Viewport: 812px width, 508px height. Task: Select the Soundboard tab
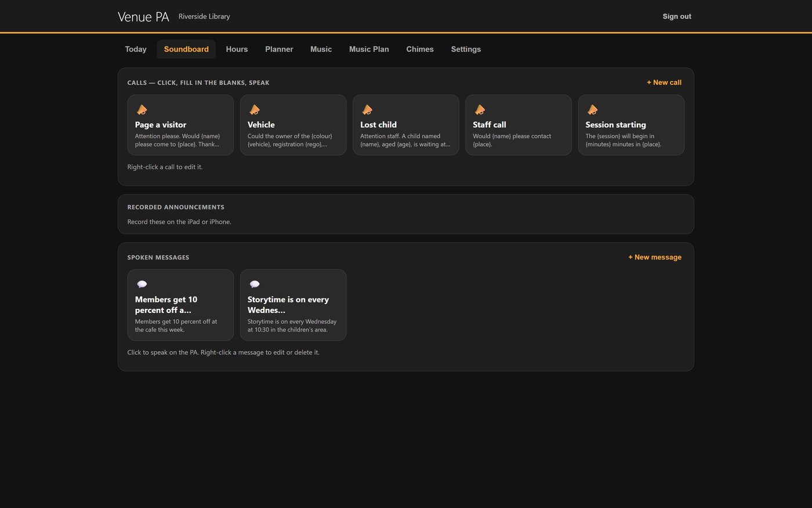[x=186, y=49]
